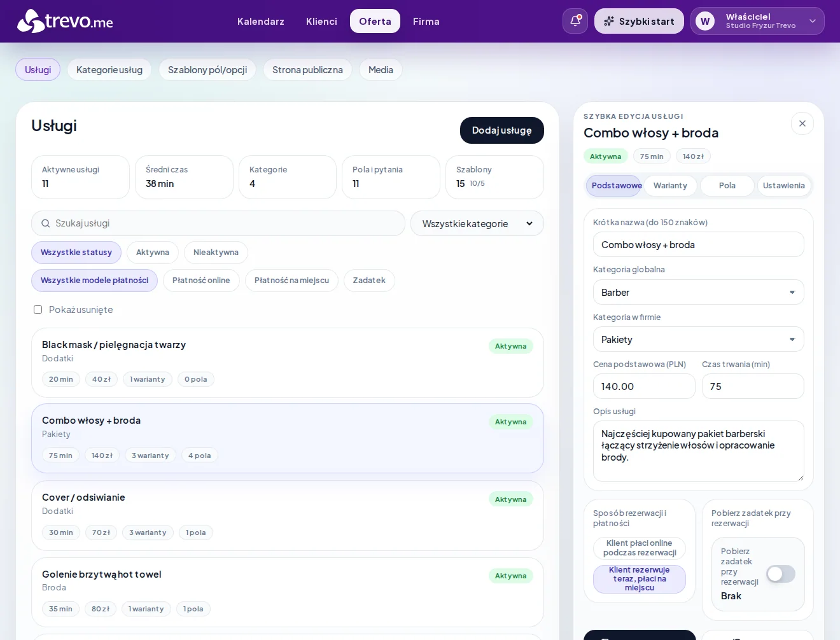Filter services by Aktywna status
The width and height of the screenshot is (840, 640).
pos(153,253)
